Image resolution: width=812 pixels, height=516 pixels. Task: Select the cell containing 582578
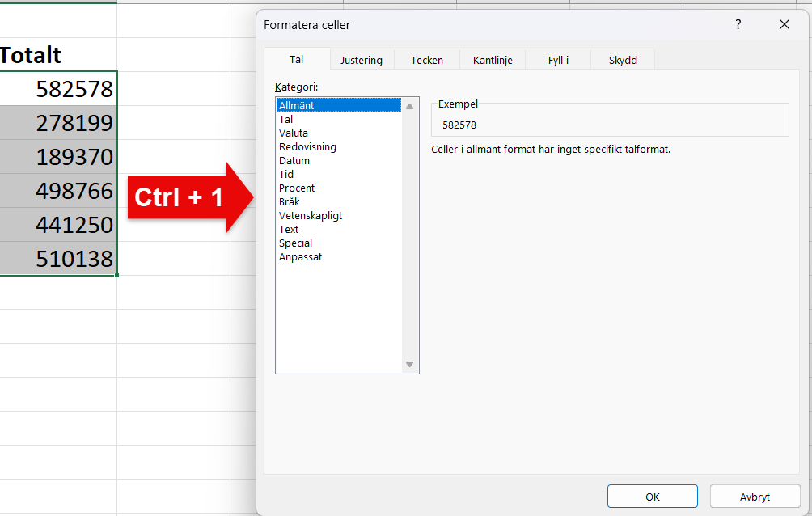(58, 89)
